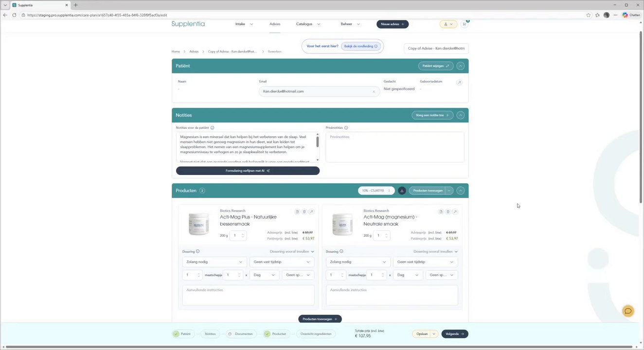644x350 pixels.
Task: Click Formulering verfijnen met AI
Action: 248,171
